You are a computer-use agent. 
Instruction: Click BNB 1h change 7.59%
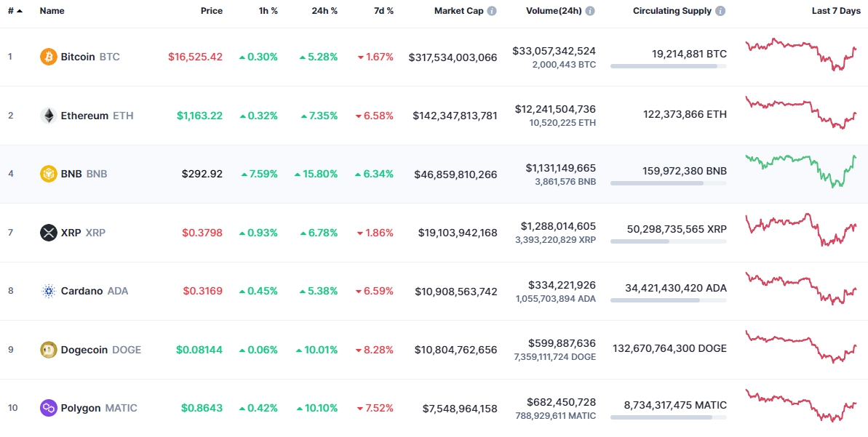pyautogui.click(x=260, y=174)
